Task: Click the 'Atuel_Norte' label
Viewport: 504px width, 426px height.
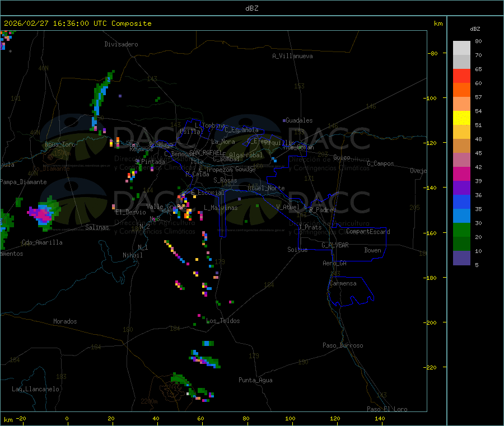Action: [x=266, y=188]
